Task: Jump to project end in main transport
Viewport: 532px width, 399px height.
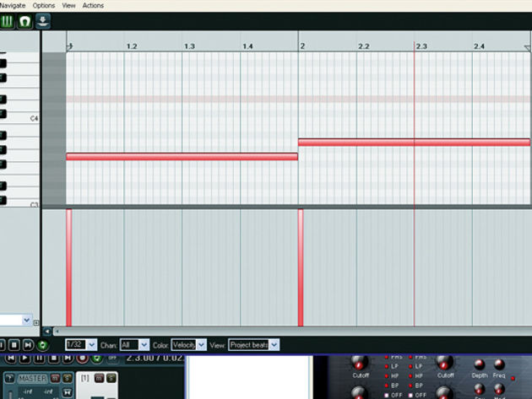Action: (68, 359)
